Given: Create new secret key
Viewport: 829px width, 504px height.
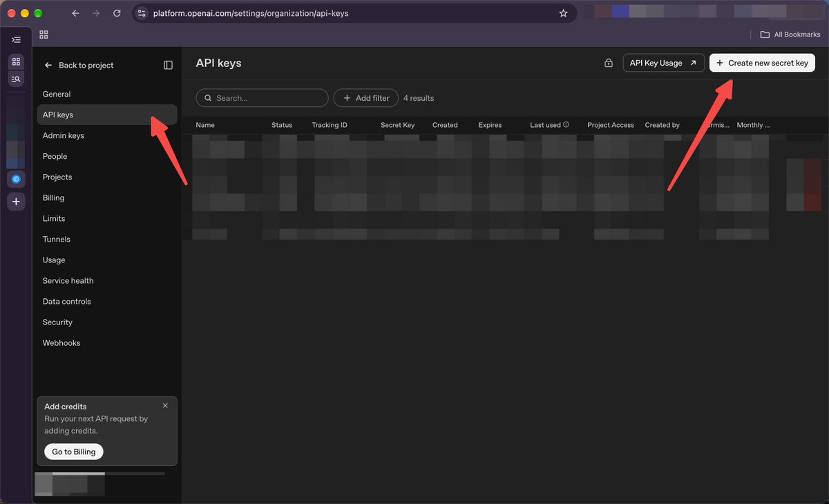Looking at the screenshot, I should coord(762,63).
